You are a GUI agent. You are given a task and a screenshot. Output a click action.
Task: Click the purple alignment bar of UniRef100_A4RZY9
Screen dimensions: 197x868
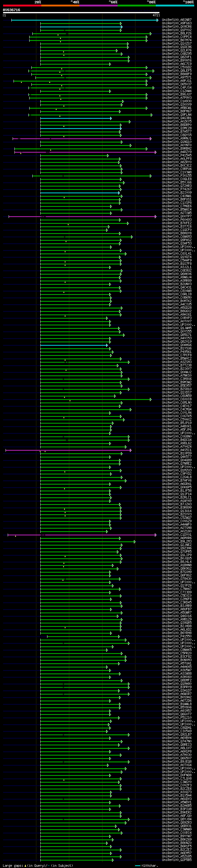pyautogui.click(x=86, y=152)
